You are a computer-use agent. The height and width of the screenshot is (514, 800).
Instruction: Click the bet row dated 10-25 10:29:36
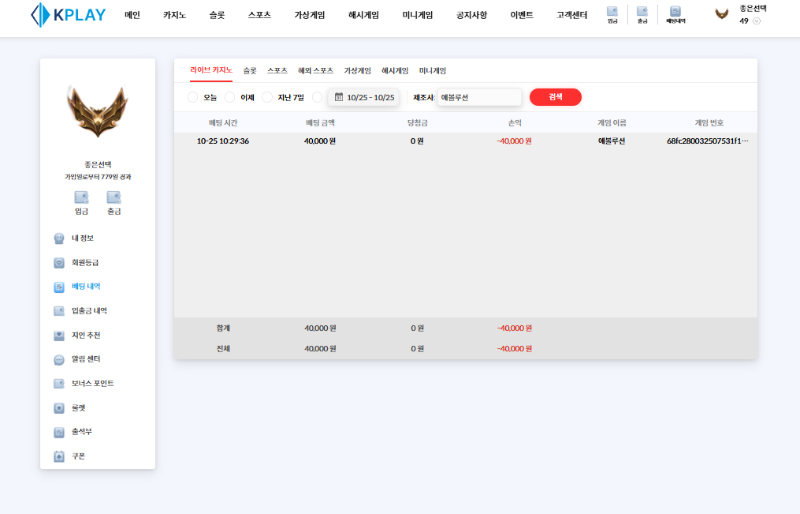click(x=465, y=141)
